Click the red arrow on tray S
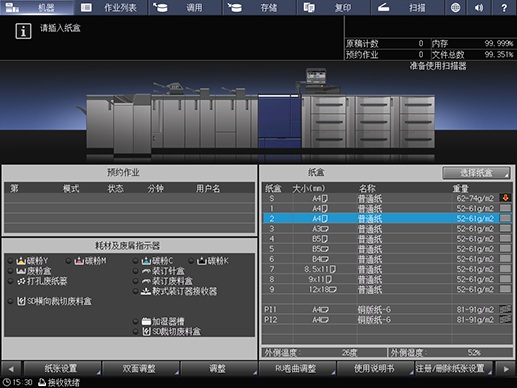 (x=505, y=198)
